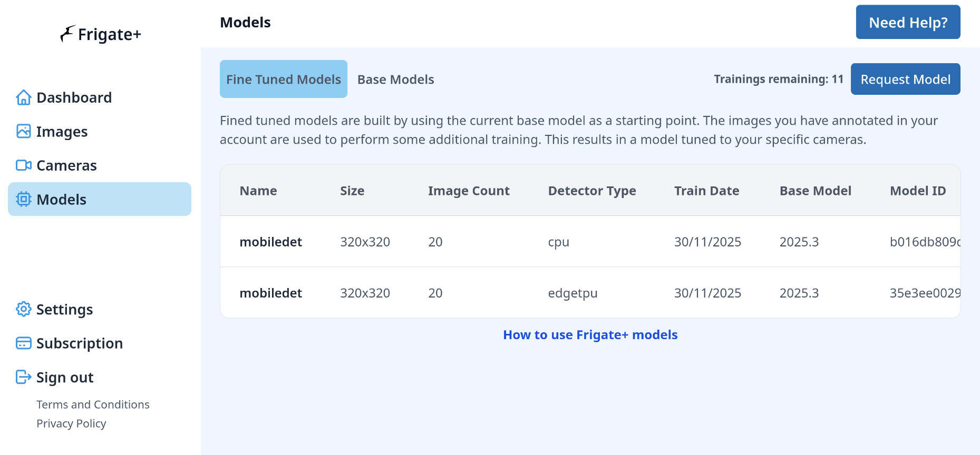The height and width of the screenshot is (455, 980).
Task: Switch to the Base Models tab
Action: [395, 80]
